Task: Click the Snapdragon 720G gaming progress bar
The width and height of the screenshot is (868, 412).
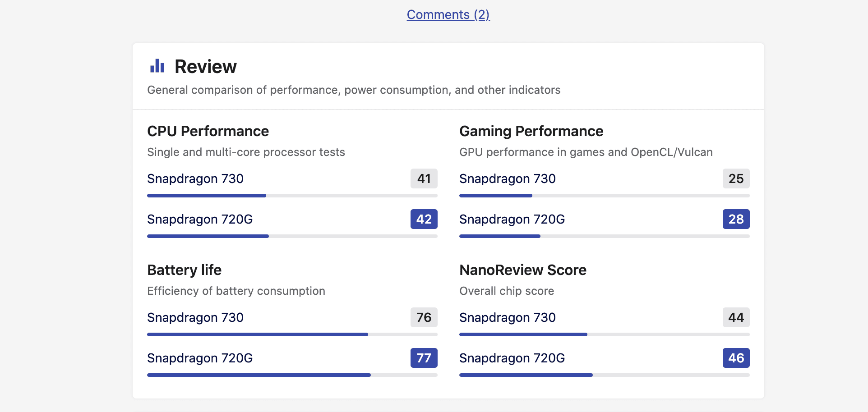Action: click(x=605, y=236)
